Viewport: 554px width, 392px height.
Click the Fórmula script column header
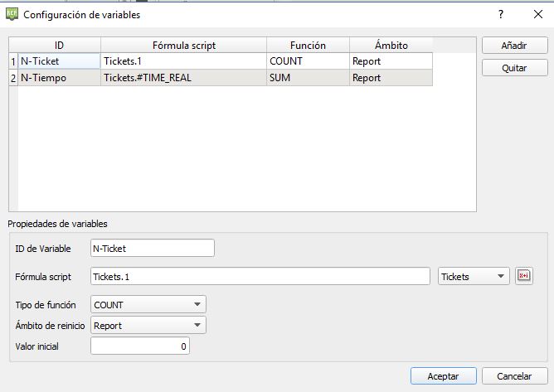pos(183,46)
